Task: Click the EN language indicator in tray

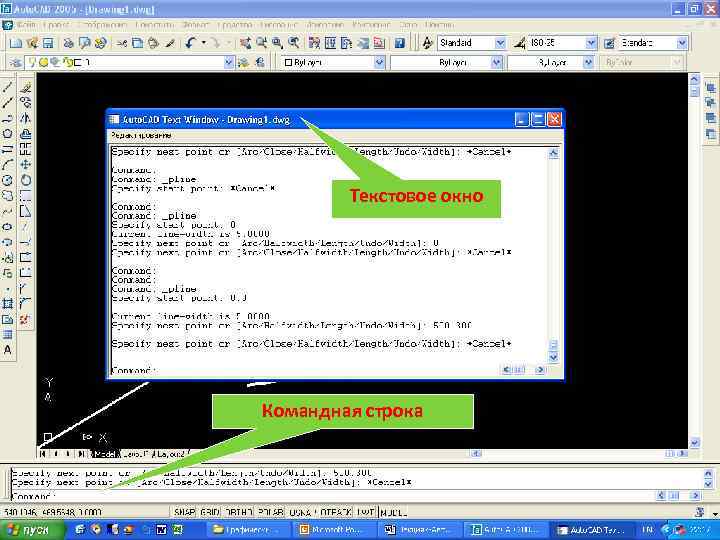Action: pyautogui.click(x=648, y=530)
